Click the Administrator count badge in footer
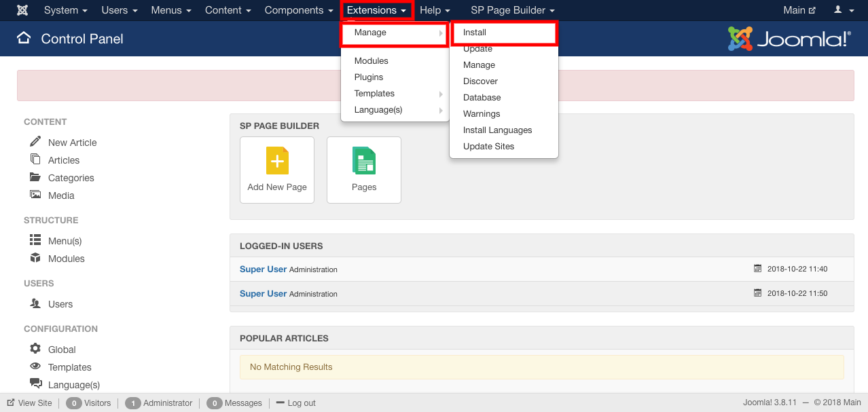The image size is (868, 412). click(x=133, y=403)
